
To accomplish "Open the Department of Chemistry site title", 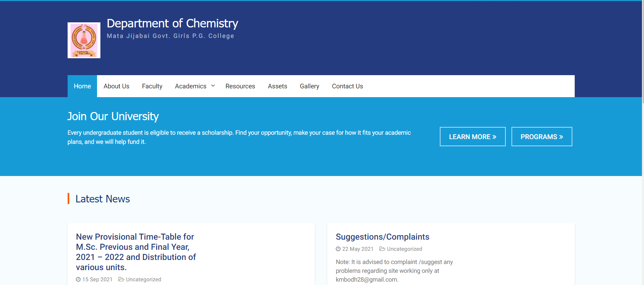I will (x=172, y=23).
